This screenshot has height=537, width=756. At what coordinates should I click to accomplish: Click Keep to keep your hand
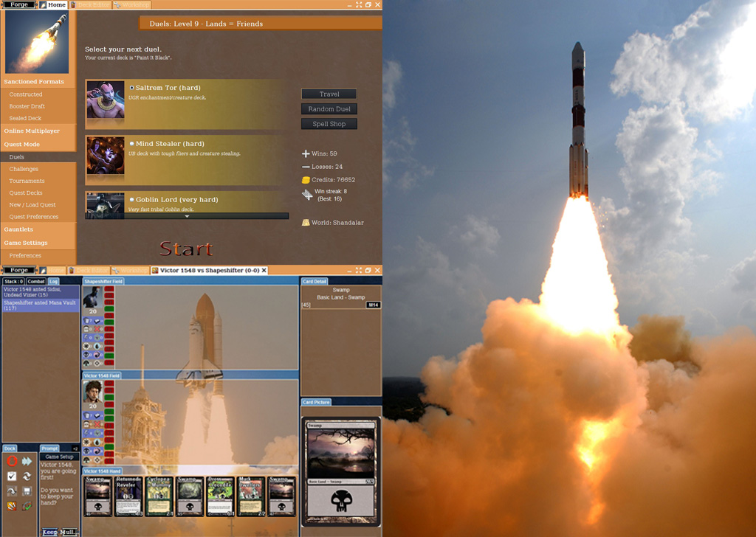(49, 531)
